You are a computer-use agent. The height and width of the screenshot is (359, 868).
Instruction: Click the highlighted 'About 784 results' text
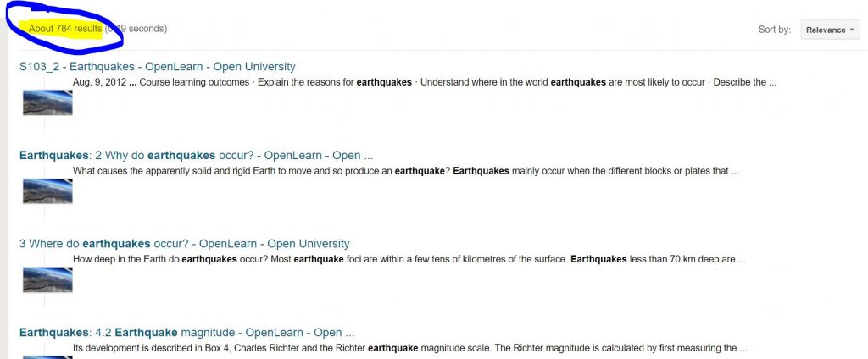coord(65,29)
